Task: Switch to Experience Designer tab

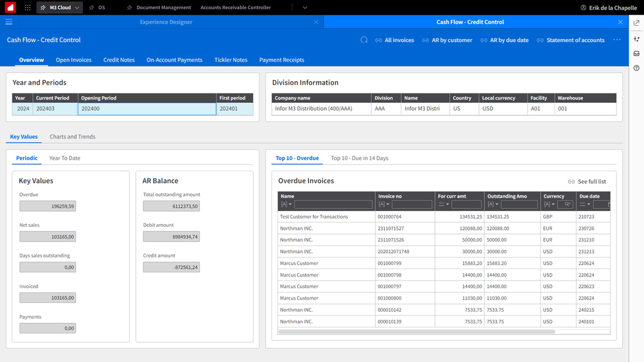Action: point(166,22)
